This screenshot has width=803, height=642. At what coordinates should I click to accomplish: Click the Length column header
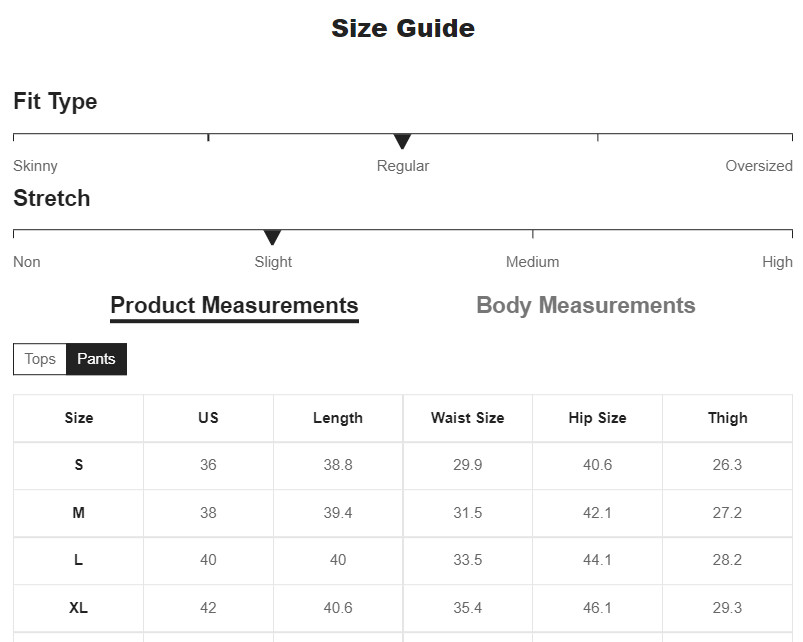pos(338,418)
